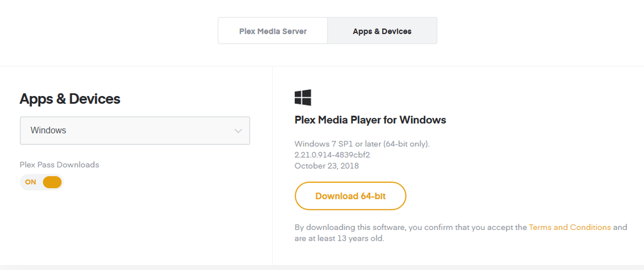The height and width of the screenshot is (270, 644).
Task: Click the dropdown chevron arrow
Action: coord(238,130)
